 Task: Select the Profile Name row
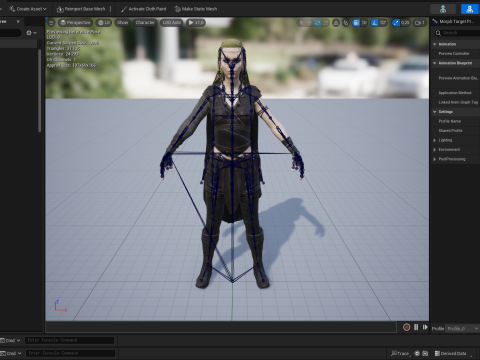(x=456, y=121)
